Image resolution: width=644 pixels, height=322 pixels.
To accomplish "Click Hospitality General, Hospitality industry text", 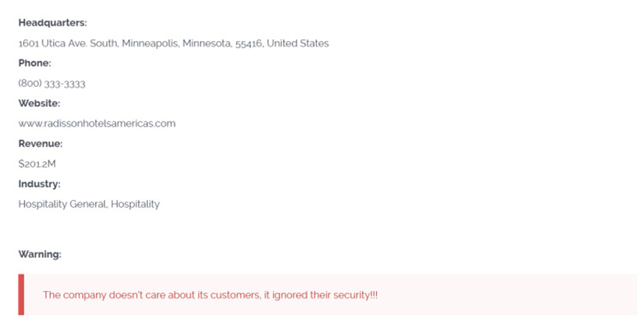I will (x=89, y=205).
